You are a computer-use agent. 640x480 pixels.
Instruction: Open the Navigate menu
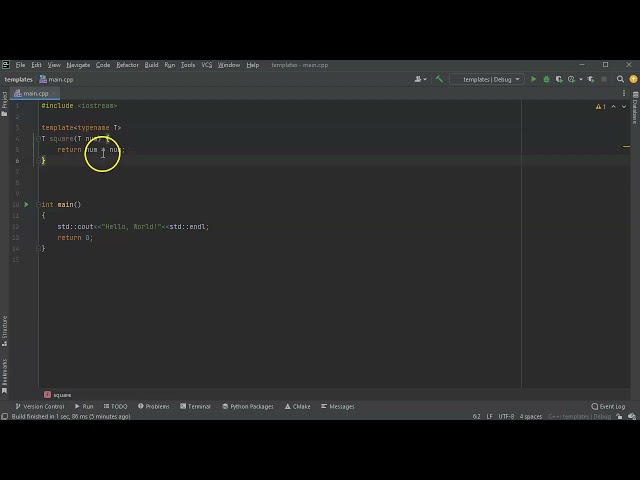tap(78, 65)
